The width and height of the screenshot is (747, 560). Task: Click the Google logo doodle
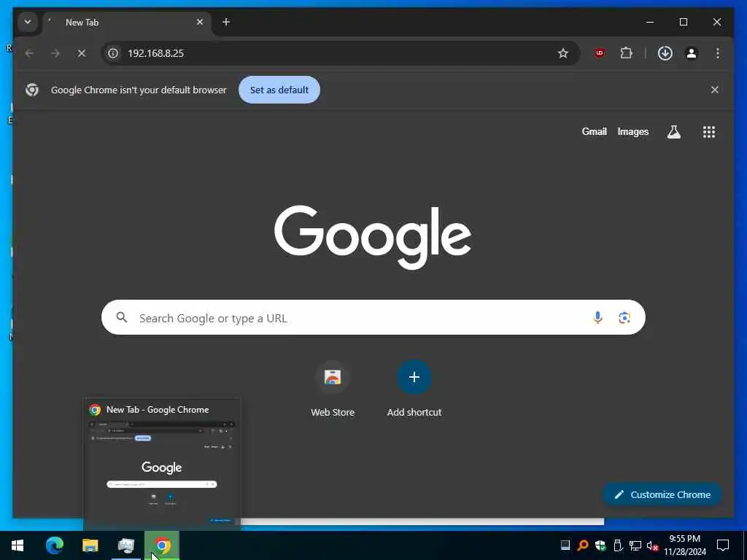[x=373, y=237]
